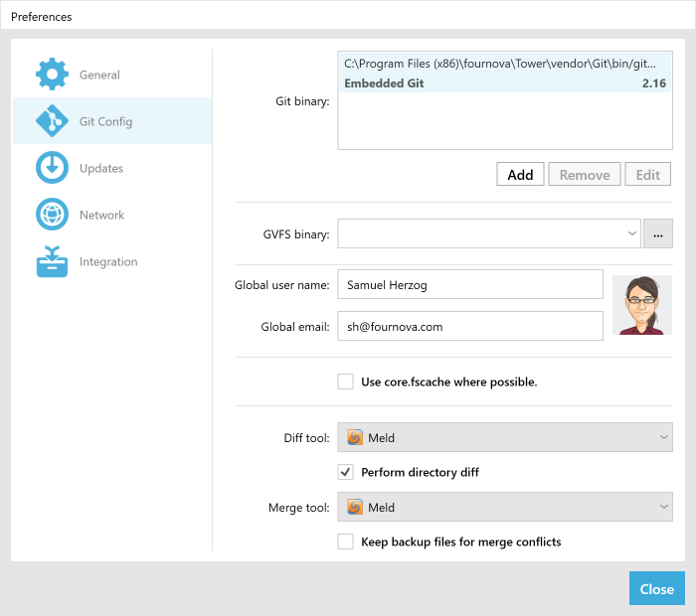696x616 pixels.
Task: Click the Meld icon in Merge tool
Action: click(355, 507)
